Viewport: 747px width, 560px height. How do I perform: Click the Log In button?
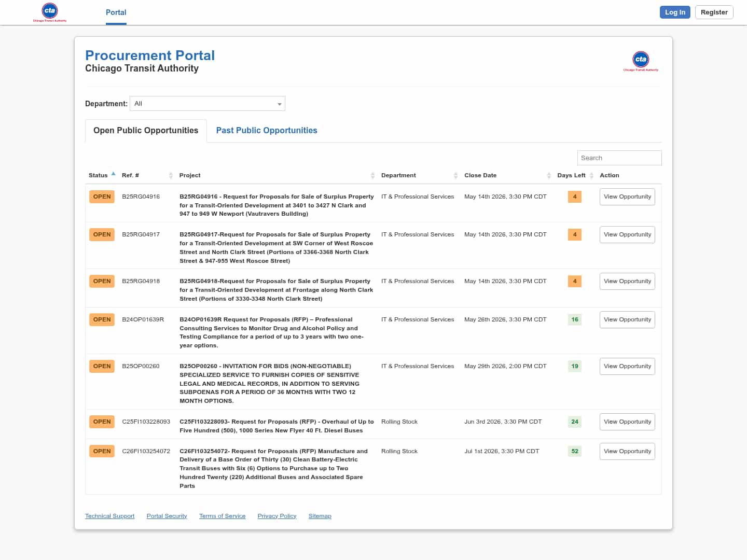coord(675,12)
